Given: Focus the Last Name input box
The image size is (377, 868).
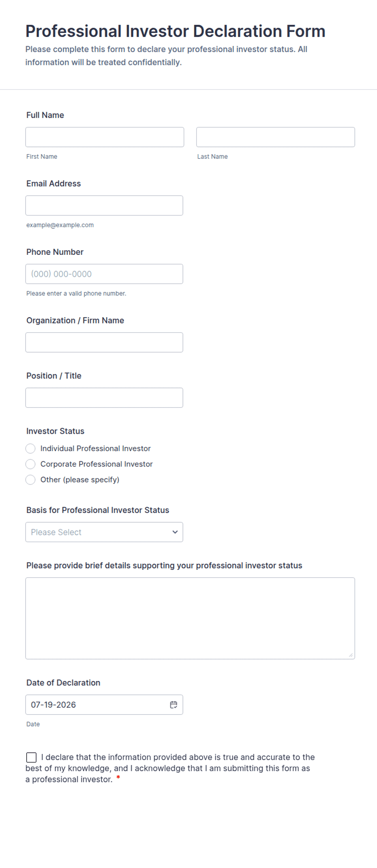Looking at the screenshot, I should tap(276, 137).
